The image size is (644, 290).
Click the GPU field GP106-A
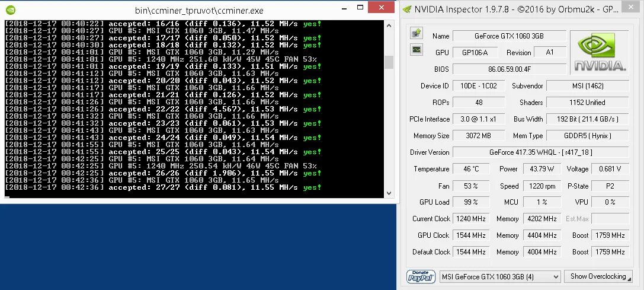coord(475,53)
